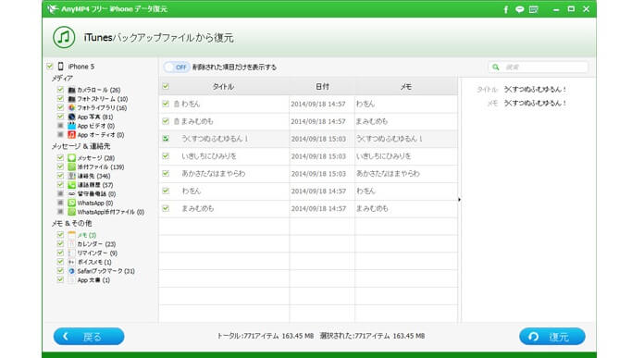This screenshot has width=644, height=358.
Task: Minimize the AnyMP4 window
Action: click(x=556, y=9)
